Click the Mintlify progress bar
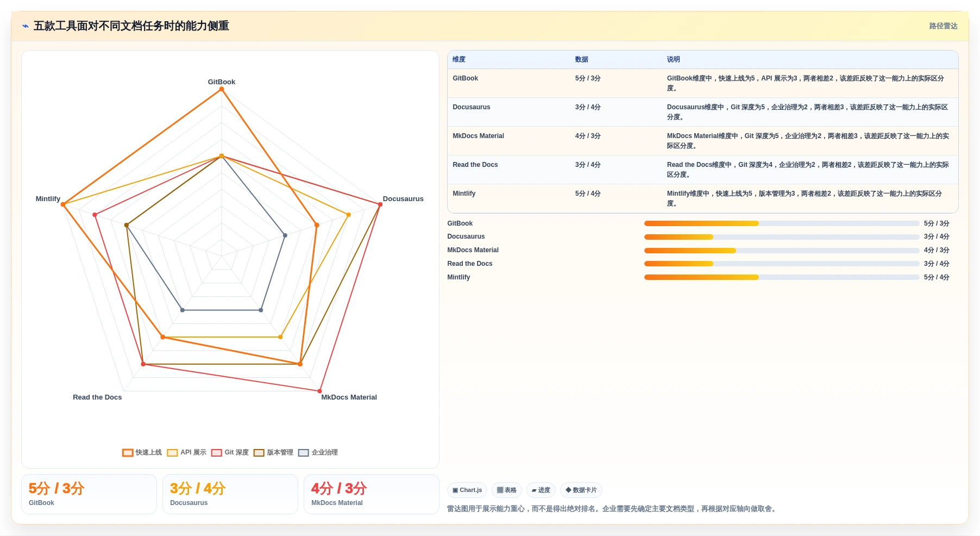This screenshot has width=980, height=536. tap(782, 277)
